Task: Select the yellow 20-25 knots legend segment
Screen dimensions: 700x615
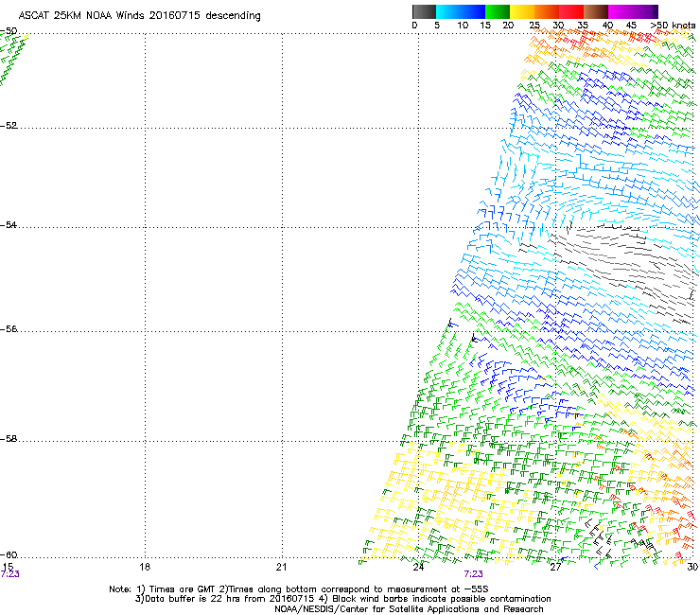Action: point(522,11)
